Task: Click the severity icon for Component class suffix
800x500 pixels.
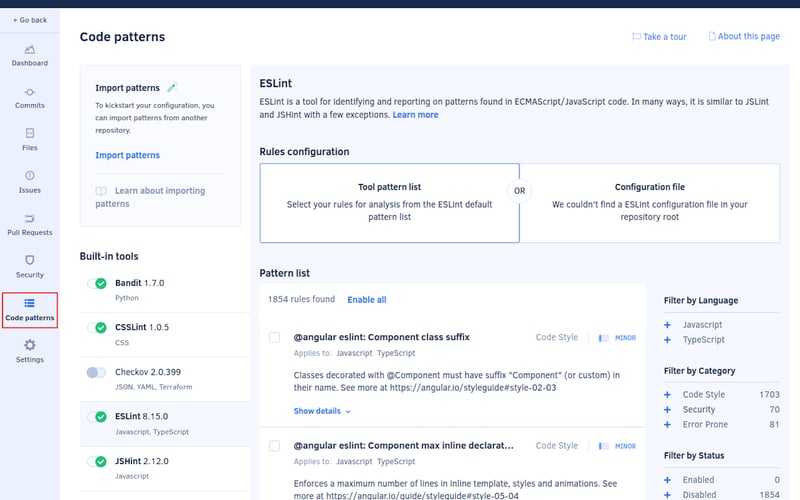Action: [x=604, y=338]
